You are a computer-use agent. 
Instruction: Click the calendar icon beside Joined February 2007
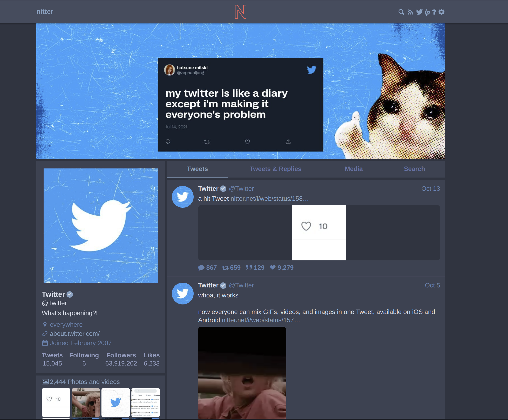pos(45,343)
